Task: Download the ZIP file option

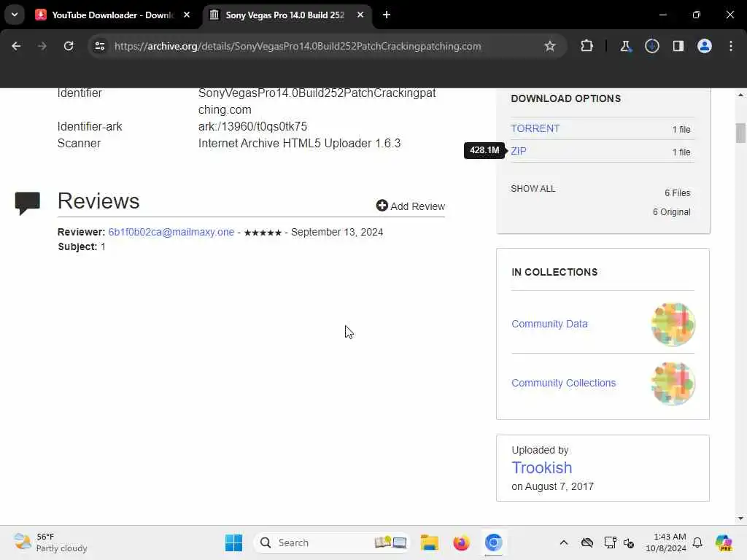Action: point(519,152)
